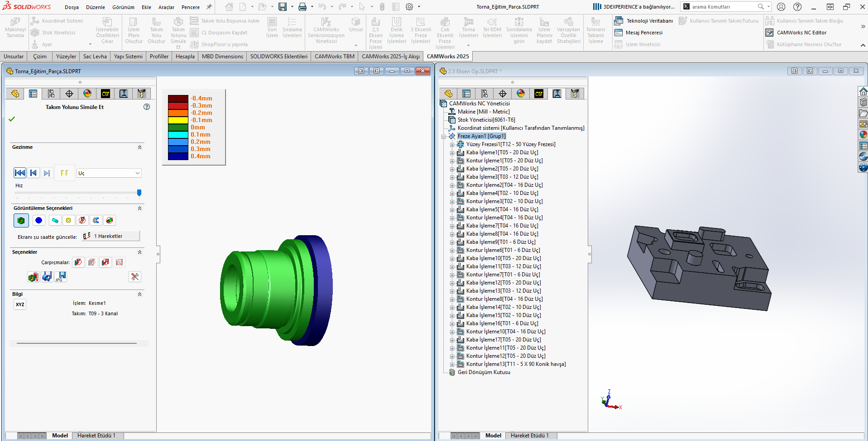Click the pause simulation button
This screenshot has height=441, width=868.
(x=64, y=173)
